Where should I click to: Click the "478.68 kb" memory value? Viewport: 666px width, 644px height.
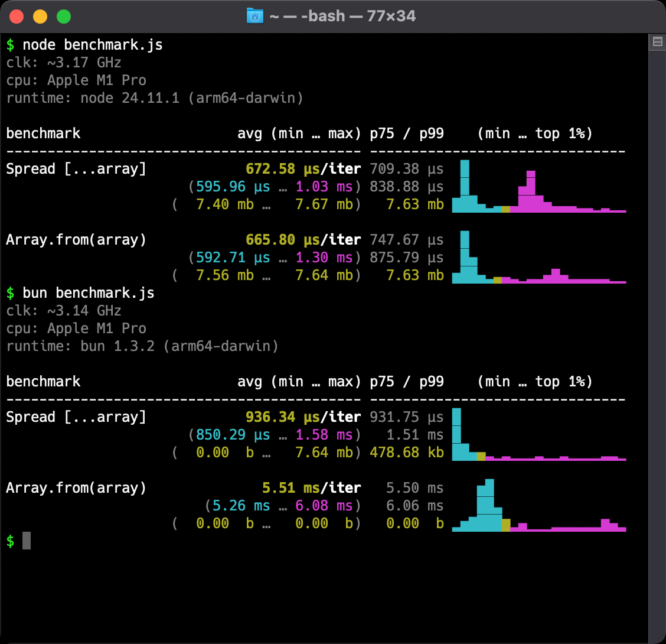[406, 453]
